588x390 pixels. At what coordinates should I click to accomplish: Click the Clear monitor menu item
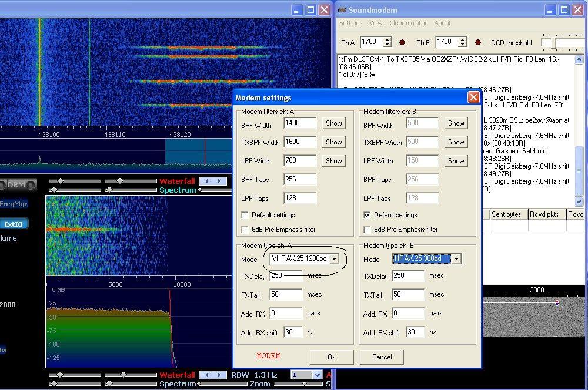[408, 23]
